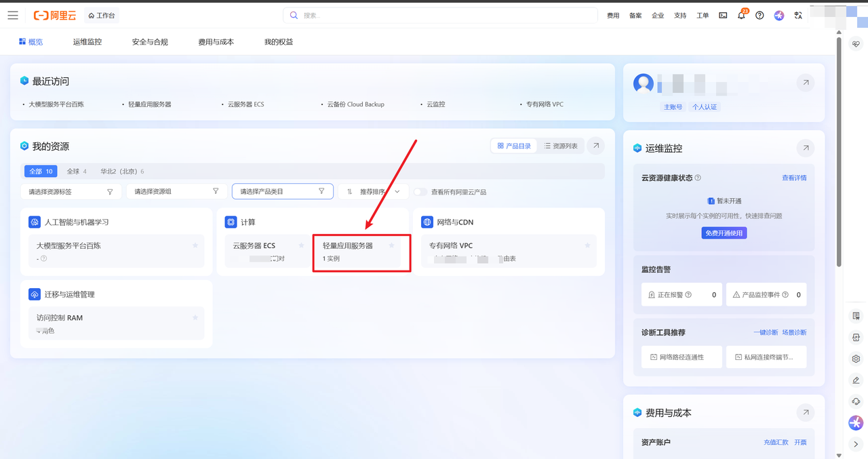This screenshot has width=868, height=459.
Task: Open 支持 in top menu
Action: coord(680,15)
